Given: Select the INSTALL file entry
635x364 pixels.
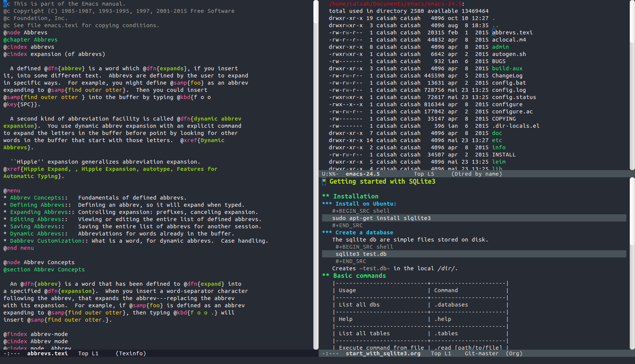Looking at the screenshot, I should pos(504,155).
